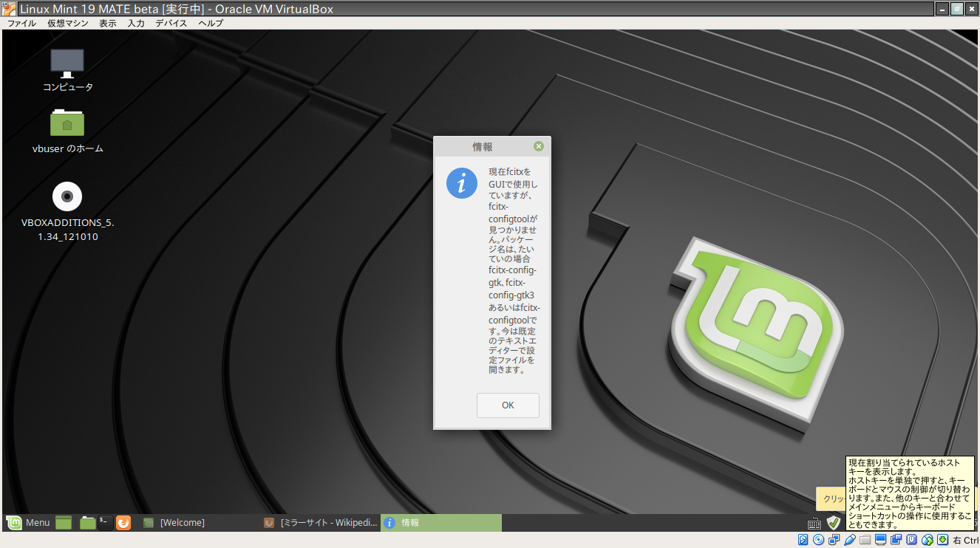The image size is (980, 548).
Task: Click the VirtualBox hard disk activity icon
Action: [803, 540]
